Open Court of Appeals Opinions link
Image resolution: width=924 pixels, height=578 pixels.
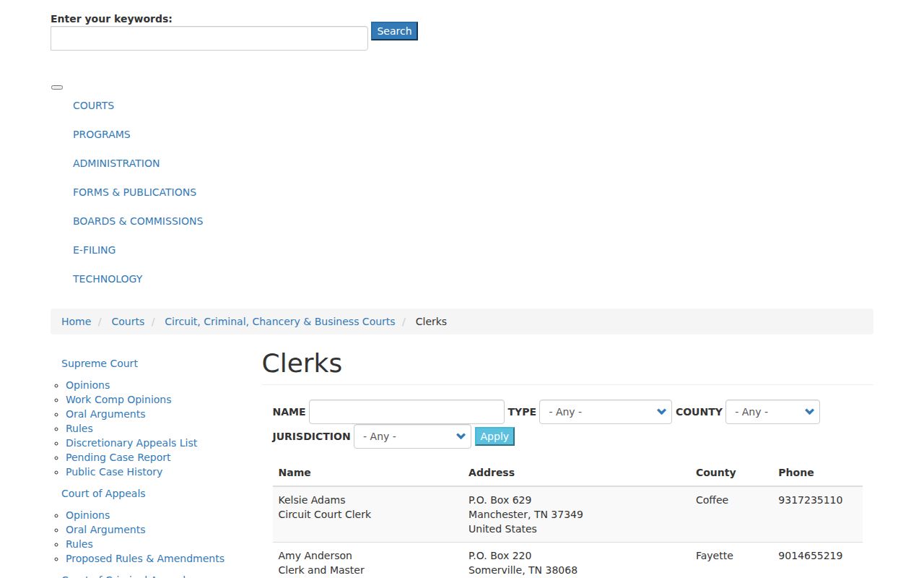[88, 515]
